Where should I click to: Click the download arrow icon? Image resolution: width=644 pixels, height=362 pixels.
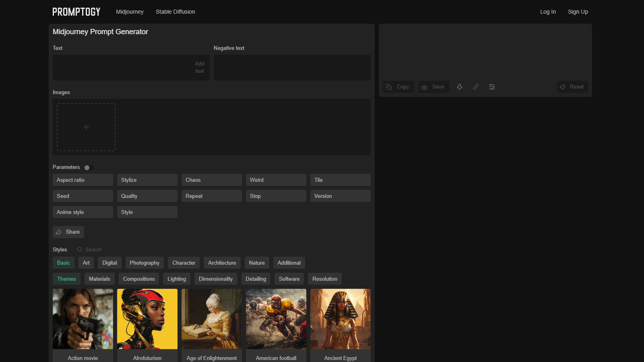(460, 87)
